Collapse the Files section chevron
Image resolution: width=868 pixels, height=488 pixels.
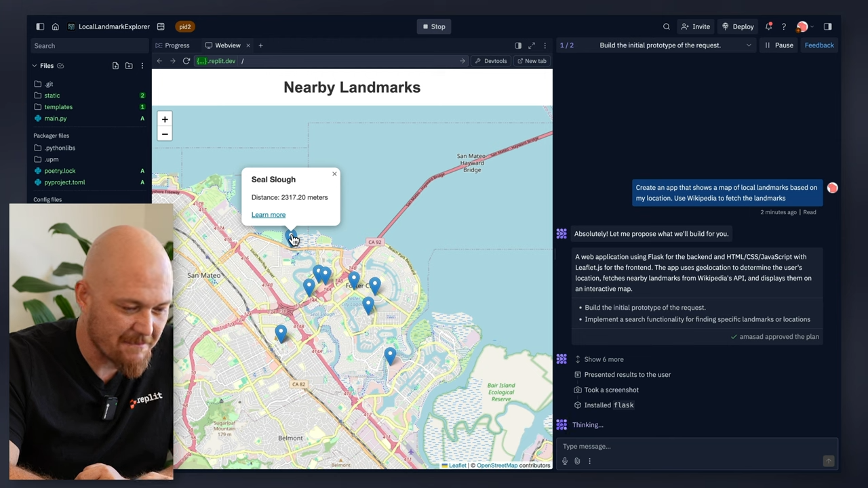click(x=35, y=66)
